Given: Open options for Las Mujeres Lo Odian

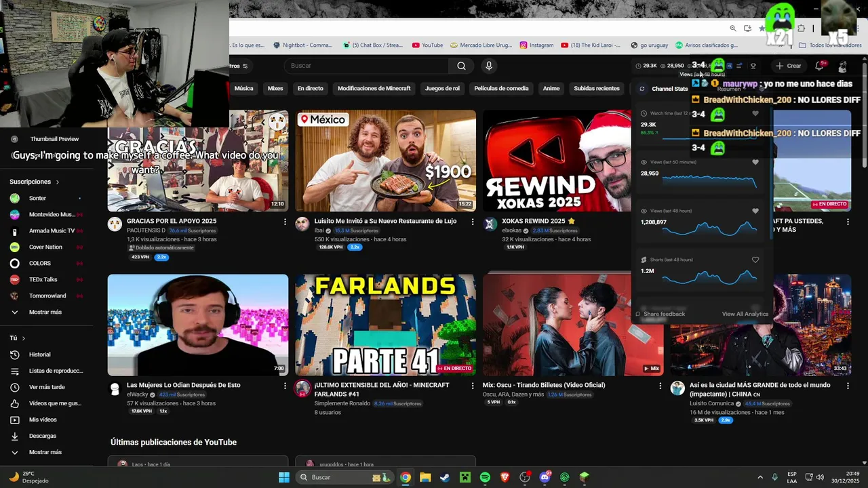Looking at the screenshot, I should [285, 386].
